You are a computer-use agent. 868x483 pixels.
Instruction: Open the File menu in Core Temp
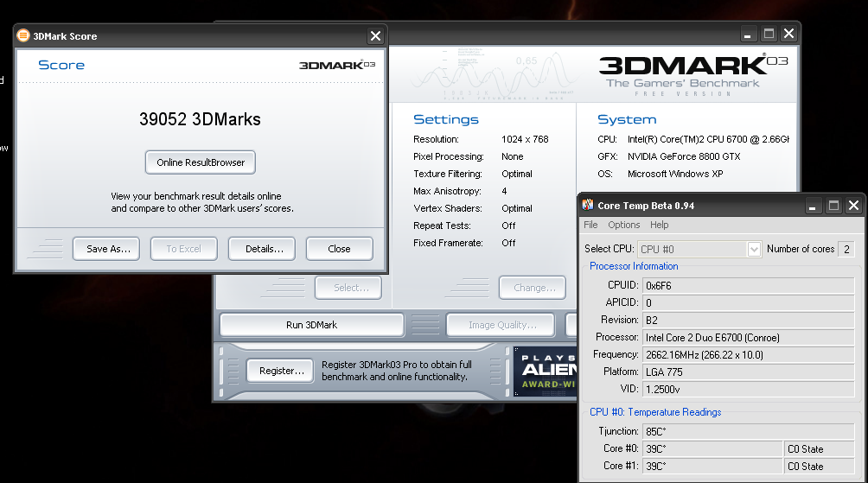point(590,225)
